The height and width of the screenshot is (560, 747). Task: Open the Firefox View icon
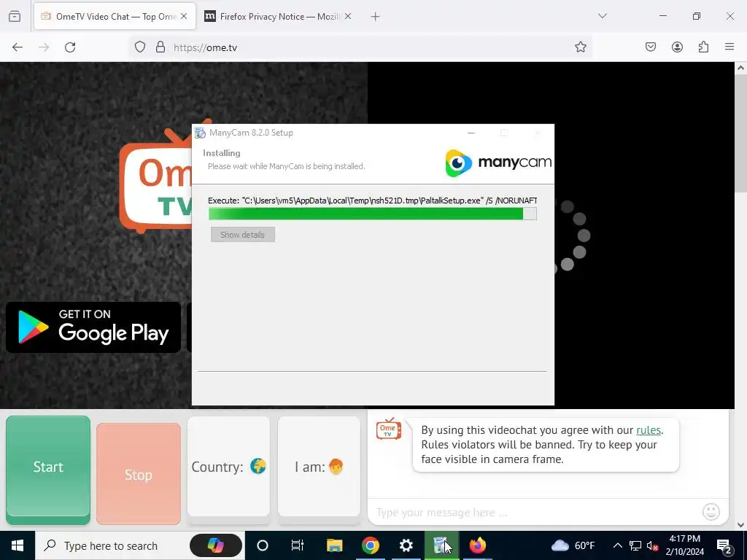click(15, 16)
